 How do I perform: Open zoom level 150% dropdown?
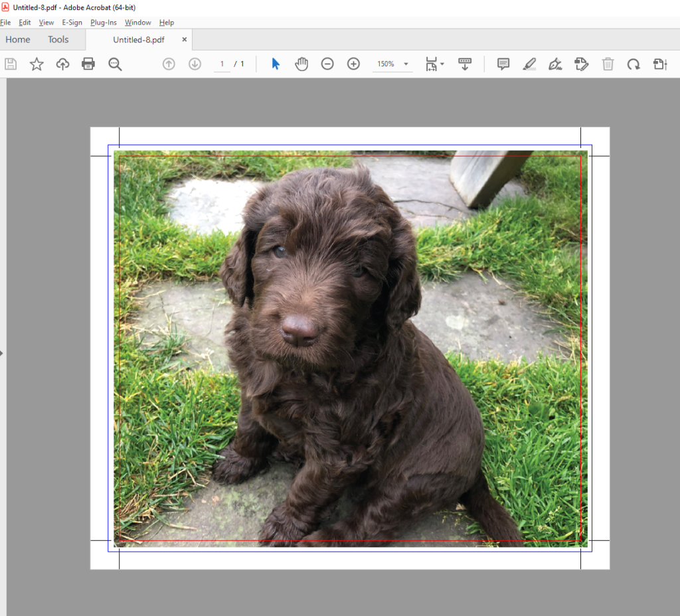[406, 64]
